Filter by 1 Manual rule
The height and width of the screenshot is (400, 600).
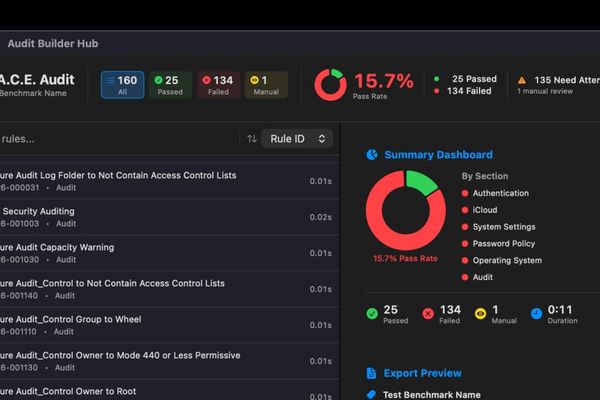pos(266,85)
